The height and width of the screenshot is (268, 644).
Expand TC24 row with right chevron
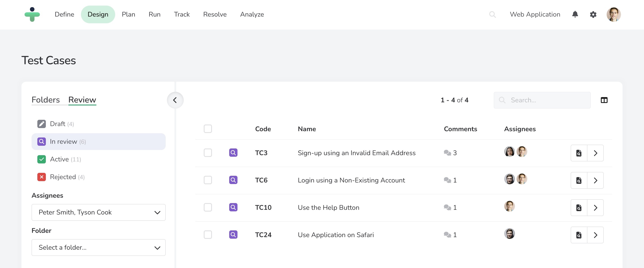coord(595,235)
